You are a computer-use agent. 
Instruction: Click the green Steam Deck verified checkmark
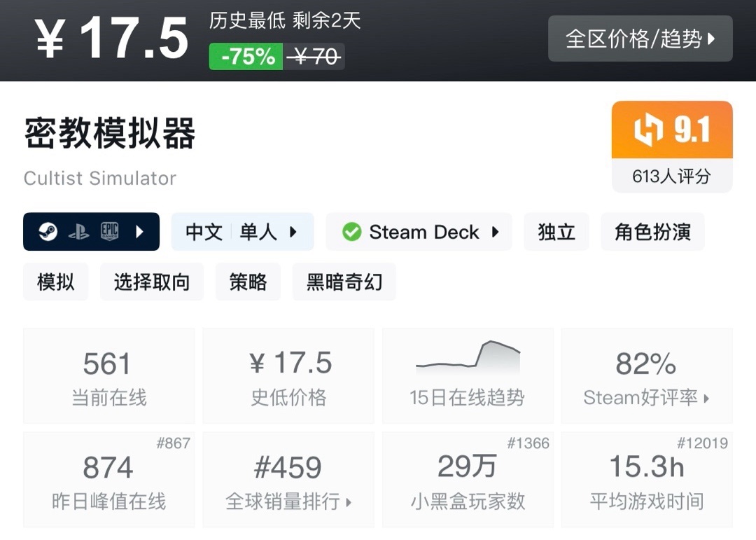coord(351,232)
